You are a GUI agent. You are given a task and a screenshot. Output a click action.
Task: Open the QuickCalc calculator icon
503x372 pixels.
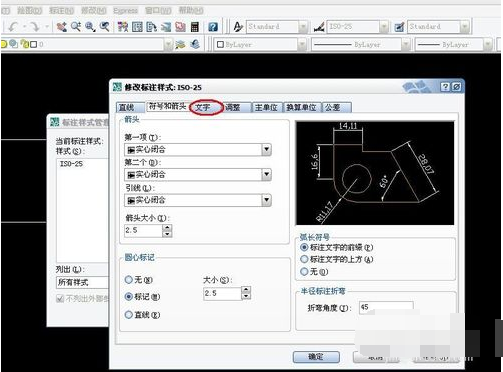coord(195,27)
